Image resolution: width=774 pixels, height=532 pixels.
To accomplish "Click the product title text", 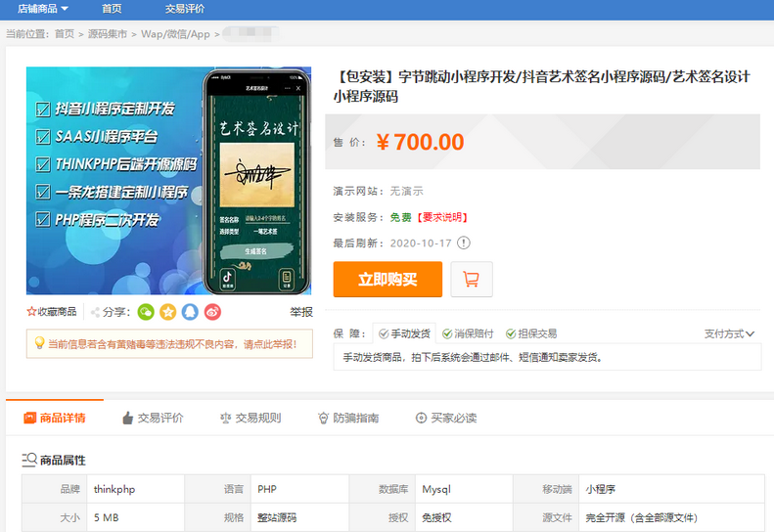I will click(542, 86).
